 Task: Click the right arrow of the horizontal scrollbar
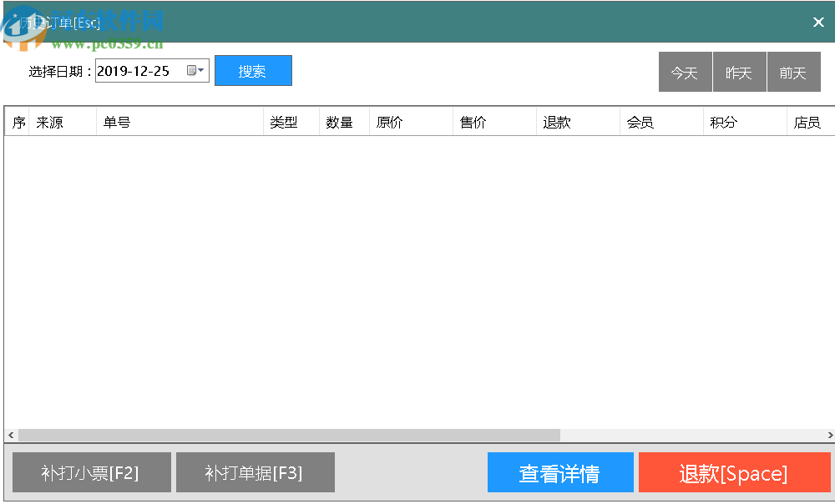[x=827, y=435]
